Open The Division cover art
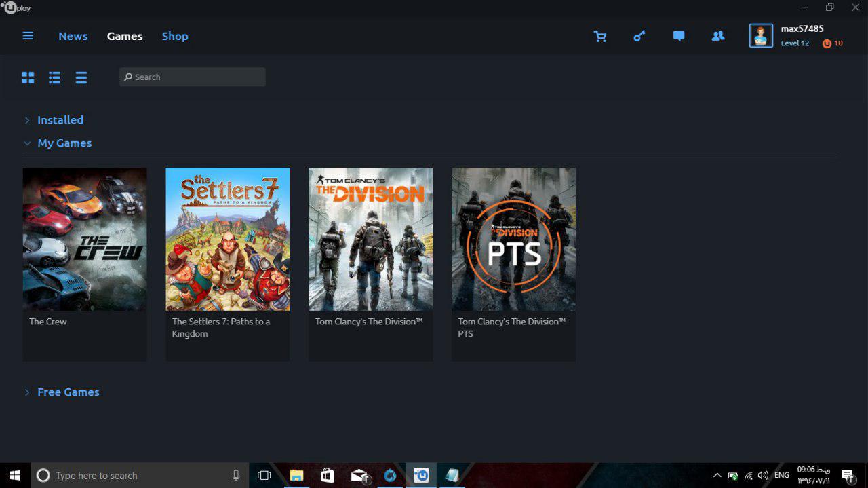868x488 pixels. [x=371, y=239]
